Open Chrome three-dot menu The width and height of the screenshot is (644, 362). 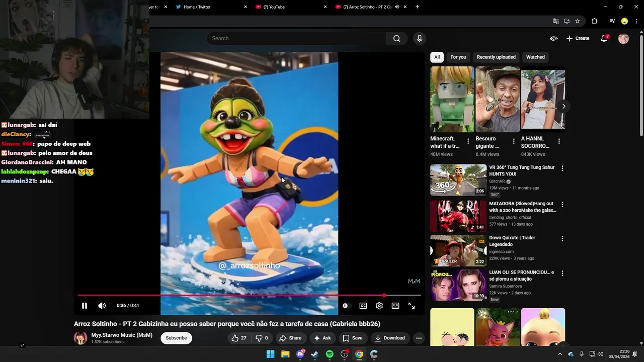point(636,21)
